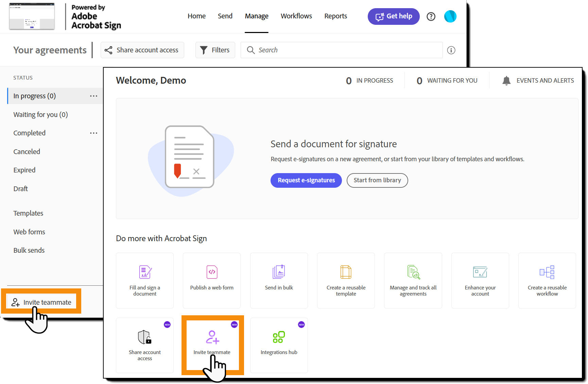
Task: Select the Publish a web form tile
Action: pyautogui.click(x=211, y=280)
